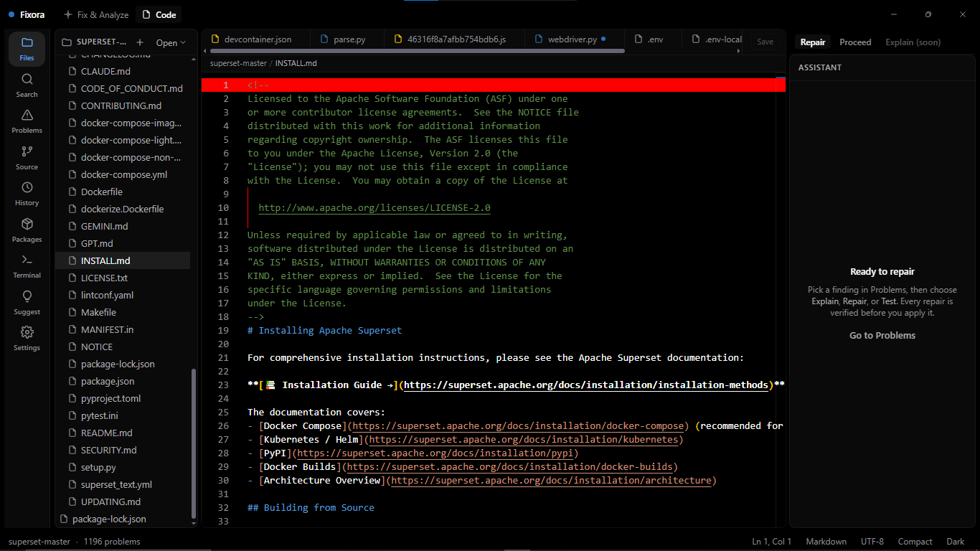Switch to the Code tab
Viewport: 980px width, 551px height.
(x=159, y=14)
